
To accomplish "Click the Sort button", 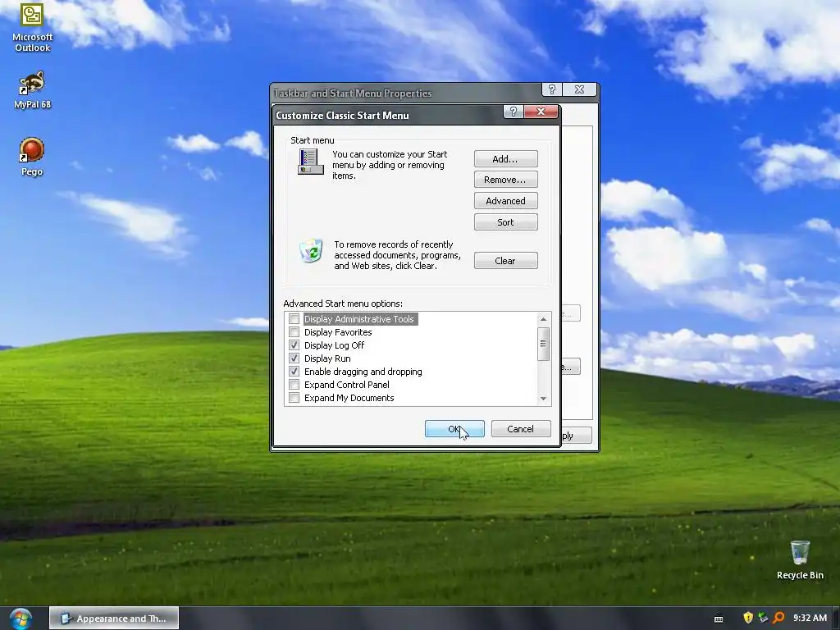I will (x=505, y=221).
